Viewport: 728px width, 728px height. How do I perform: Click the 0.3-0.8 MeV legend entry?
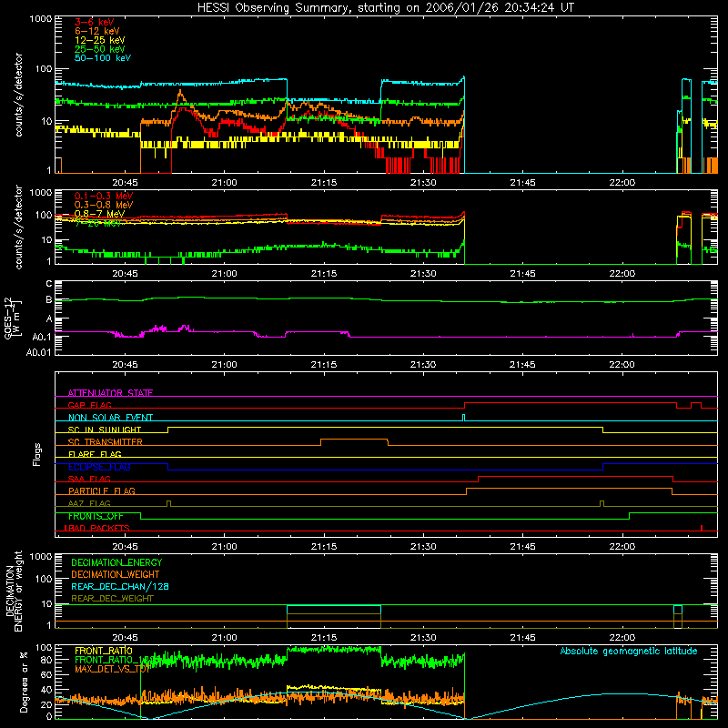[104, 205]
